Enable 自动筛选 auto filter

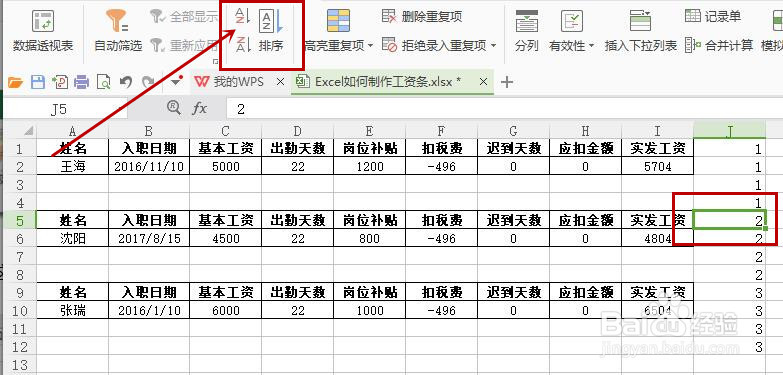pyautogui.click(x=118, y=30)
